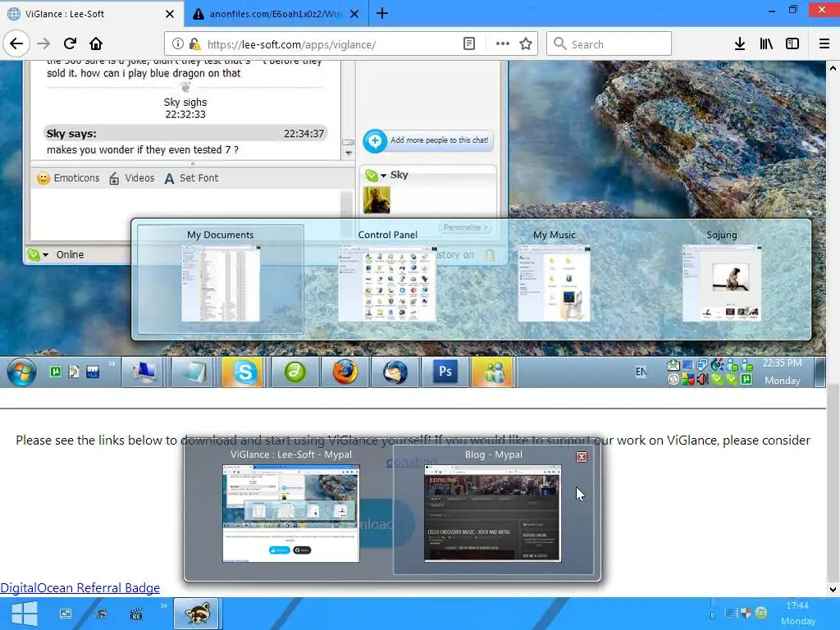Launch the BE clapperboard quick launch icon

click(136, 614)
